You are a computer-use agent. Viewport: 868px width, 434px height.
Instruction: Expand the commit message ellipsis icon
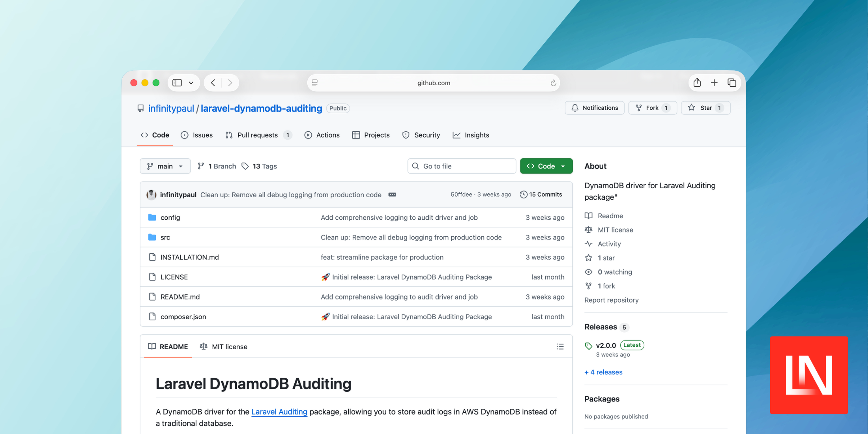point(392,195)
